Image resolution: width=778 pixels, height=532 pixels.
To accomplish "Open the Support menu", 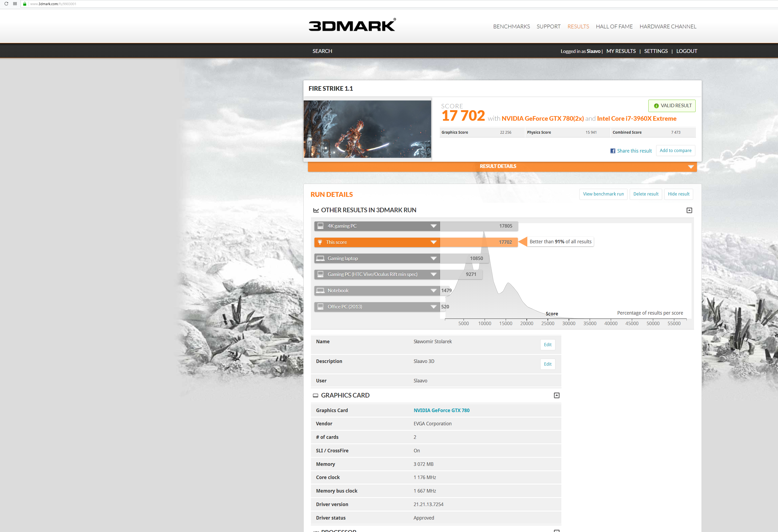I will click(548, 26).
